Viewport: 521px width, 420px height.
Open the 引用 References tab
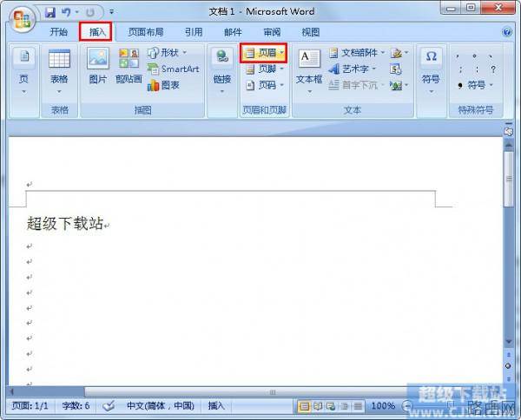[194, 32]
